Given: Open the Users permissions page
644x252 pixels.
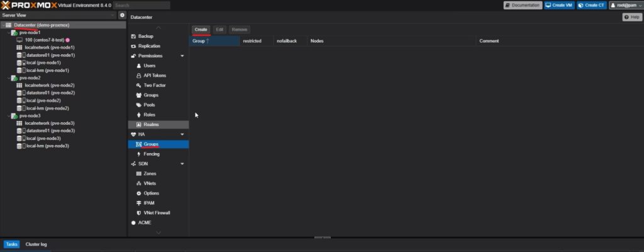Looking at the screenshot, I should coord(158,66).
